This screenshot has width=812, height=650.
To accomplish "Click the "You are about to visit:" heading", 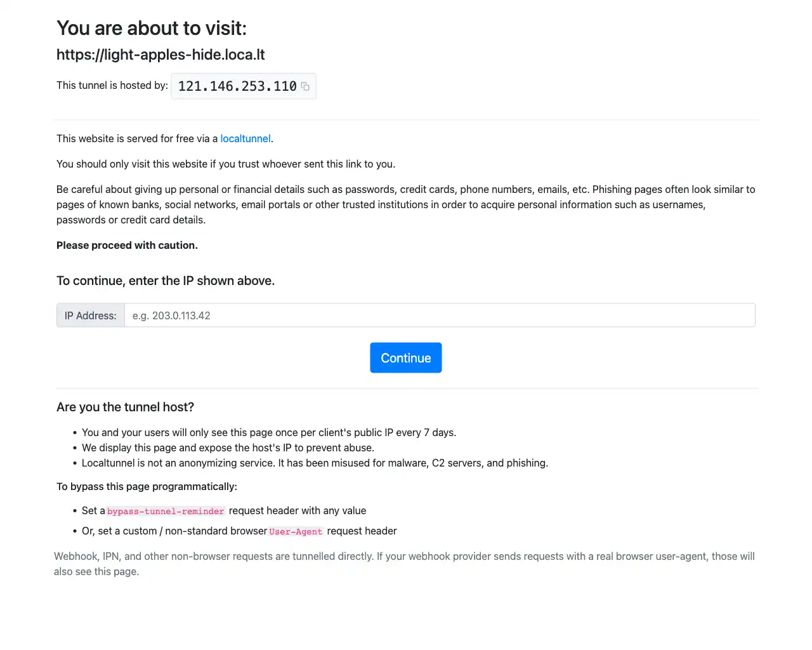I will 152,28.
